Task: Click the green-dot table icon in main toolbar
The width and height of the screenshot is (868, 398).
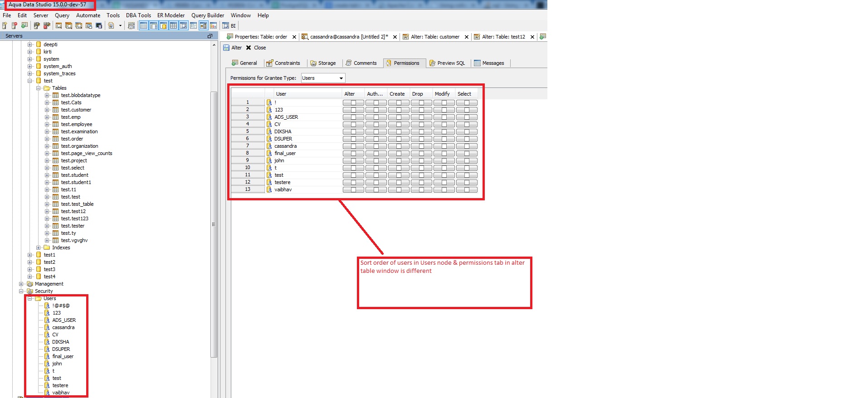Action: [x=24, y=26]
